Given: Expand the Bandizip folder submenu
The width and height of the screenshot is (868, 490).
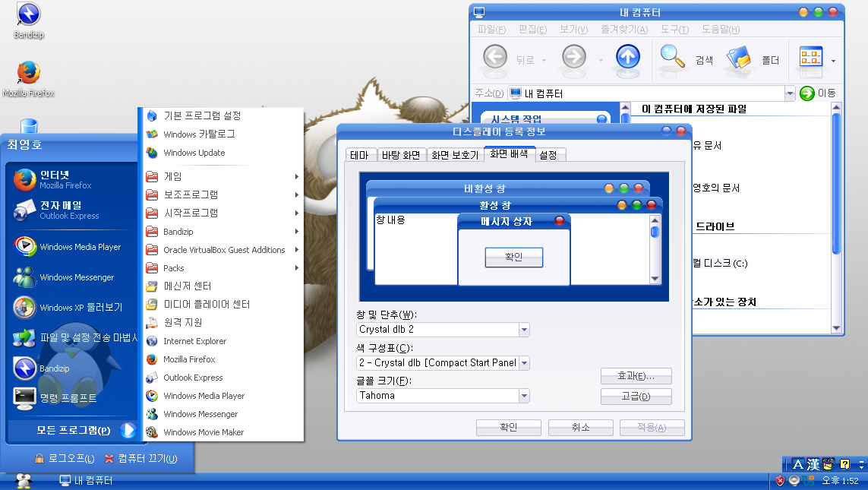Looking at the screenshot, I should click(x=223, y=232).
